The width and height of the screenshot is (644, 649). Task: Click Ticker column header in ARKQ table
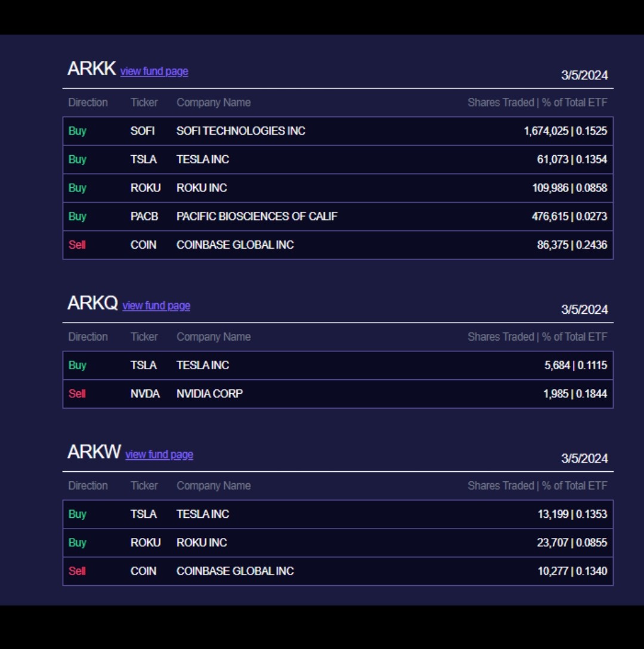144,337
